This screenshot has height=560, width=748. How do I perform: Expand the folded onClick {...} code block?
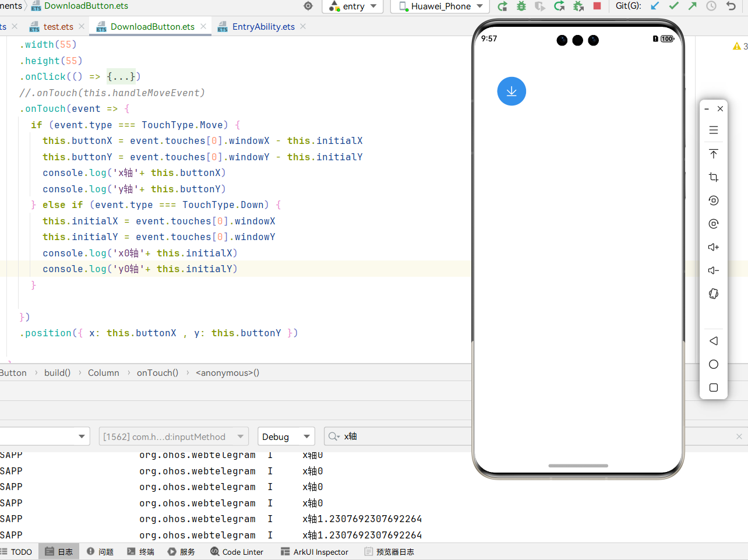(x=121, y=76)
